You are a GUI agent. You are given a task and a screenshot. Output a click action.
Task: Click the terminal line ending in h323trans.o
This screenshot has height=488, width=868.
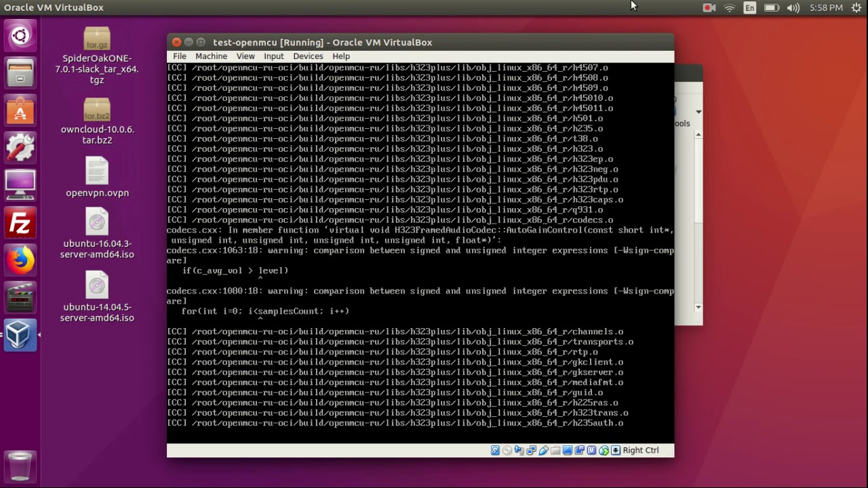point(397,413)
